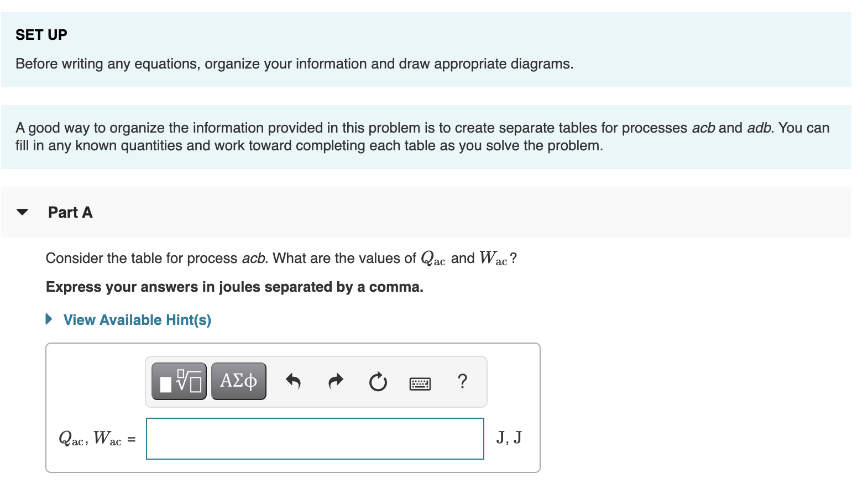Collapse the Part A section triangle

(x=22, y=212)
